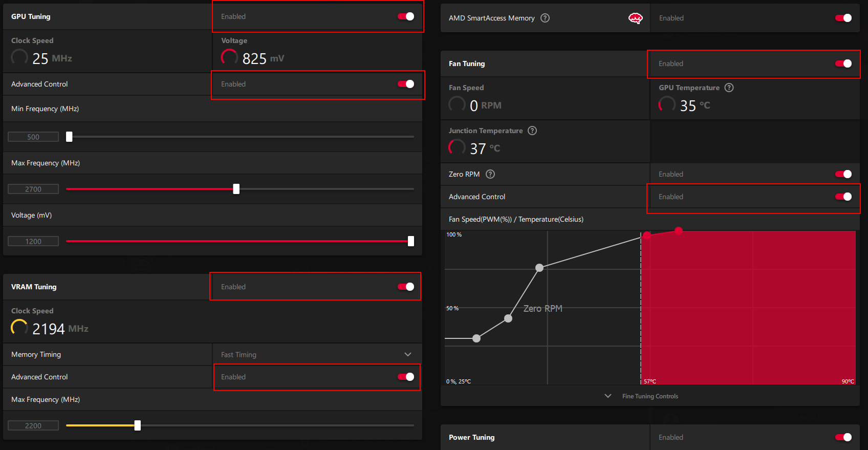Image resolution: width=868 pixels, height=450 pixels.
Task: Turn off Fan Tuning switch
Action: coord(843,63)
